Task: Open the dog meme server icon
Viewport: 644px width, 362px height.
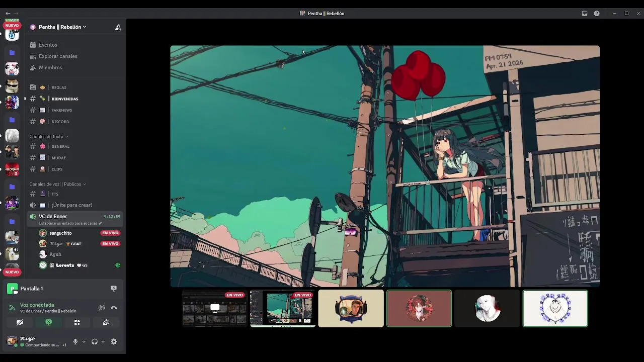Action: [x=12, y=86]
